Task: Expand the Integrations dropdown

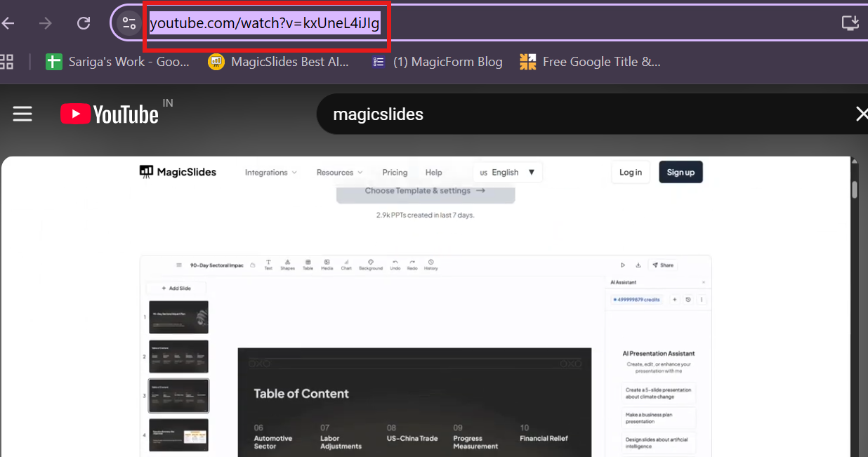Action: (270, 172)
